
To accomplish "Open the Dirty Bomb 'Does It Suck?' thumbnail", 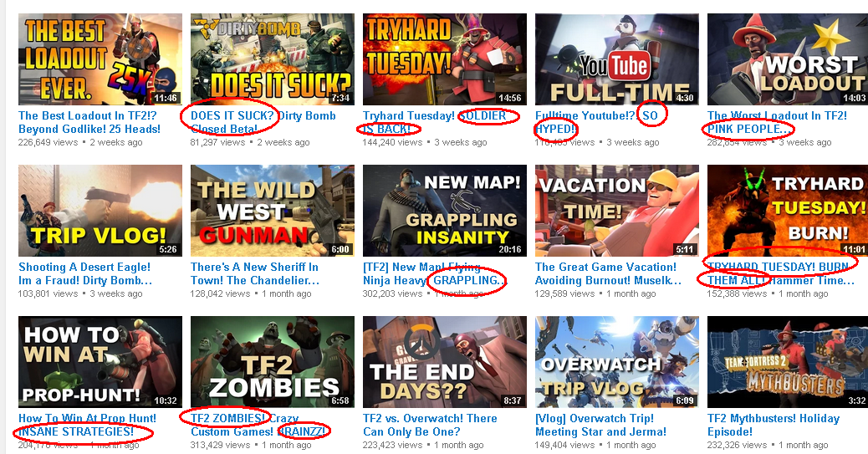I will pyautogui.click(x=273, y=59).
